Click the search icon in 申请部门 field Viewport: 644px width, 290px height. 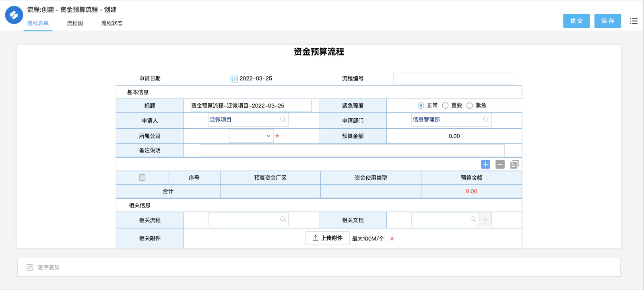486,119
